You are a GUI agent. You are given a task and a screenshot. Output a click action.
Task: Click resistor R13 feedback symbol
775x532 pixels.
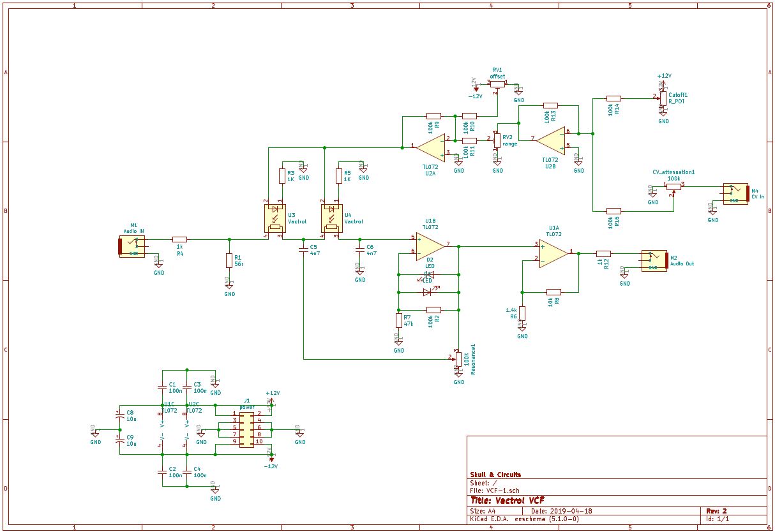pyautogui.click(x=550, y=105)
